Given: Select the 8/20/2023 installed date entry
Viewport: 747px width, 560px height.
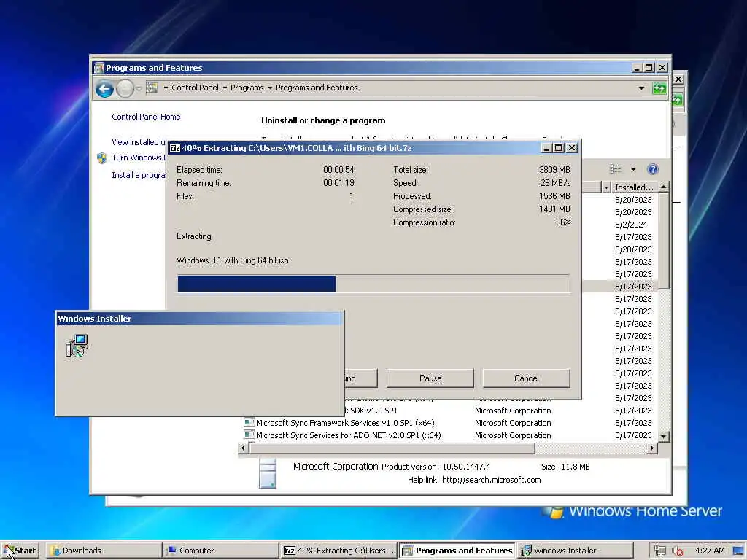Looking at the screenshot, I should tap(633, 200).
